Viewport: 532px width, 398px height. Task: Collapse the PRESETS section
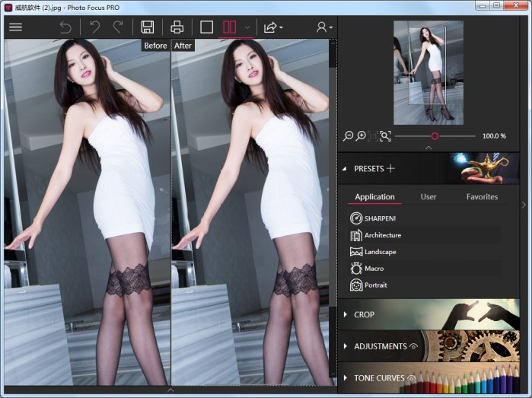tap(344, 169)
